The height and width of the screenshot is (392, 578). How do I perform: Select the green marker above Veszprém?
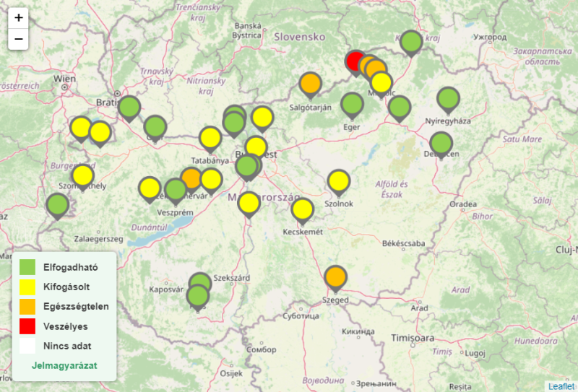(x=176, y=191)
